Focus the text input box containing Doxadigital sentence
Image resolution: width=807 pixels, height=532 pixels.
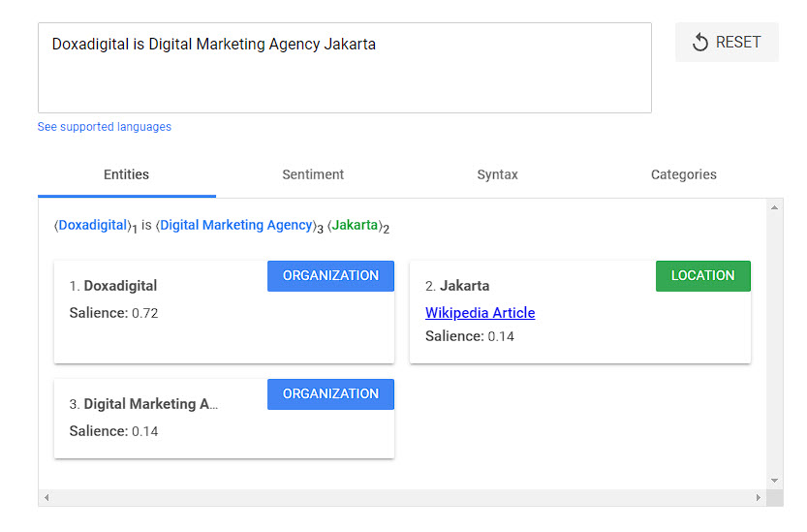point(344,68)
